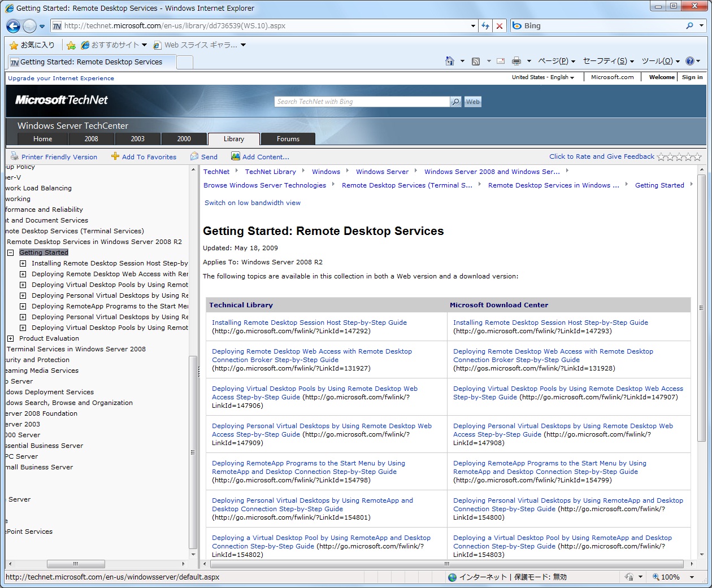
Task: Click the Printer Friendly Version icon
Action: coord(14,156)
